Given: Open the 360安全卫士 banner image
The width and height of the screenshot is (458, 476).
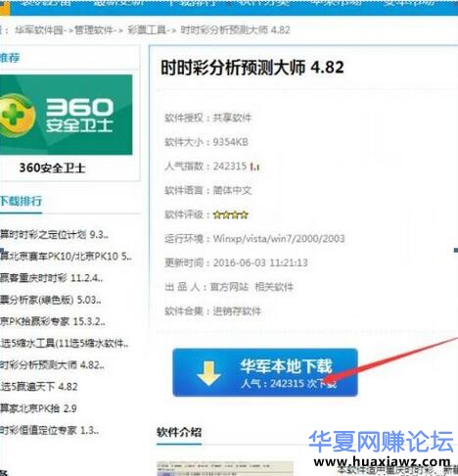Looking at the screenshot, I should tap(67, 115).
